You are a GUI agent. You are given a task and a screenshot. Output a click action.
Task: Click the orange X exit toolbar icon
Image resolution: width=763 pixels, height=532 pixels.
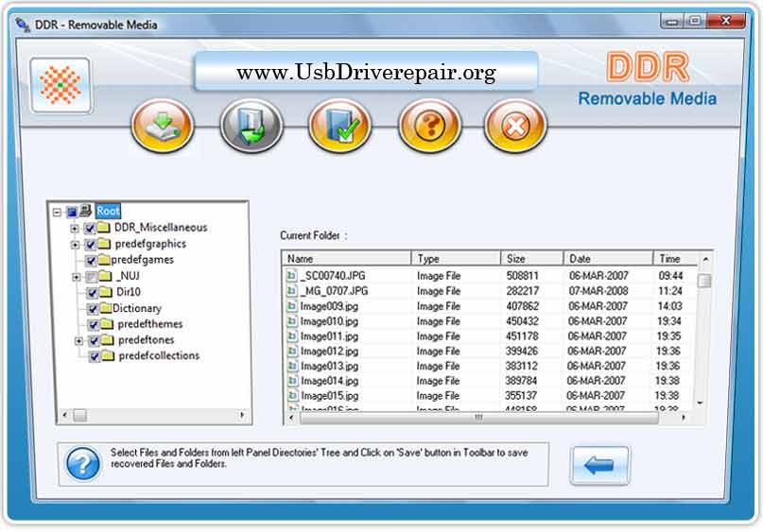pyautogui.click(x=515, y=126)
